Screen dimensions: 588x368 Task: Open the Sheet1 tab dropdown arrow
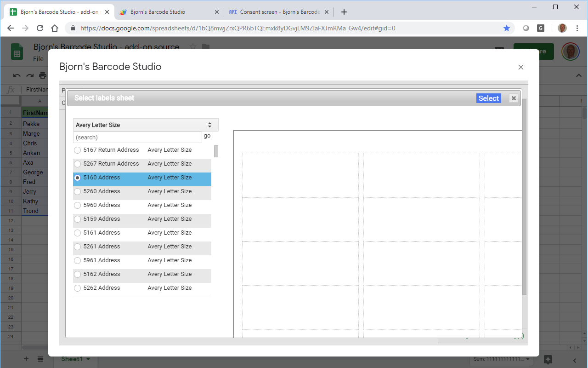[88, 359]
